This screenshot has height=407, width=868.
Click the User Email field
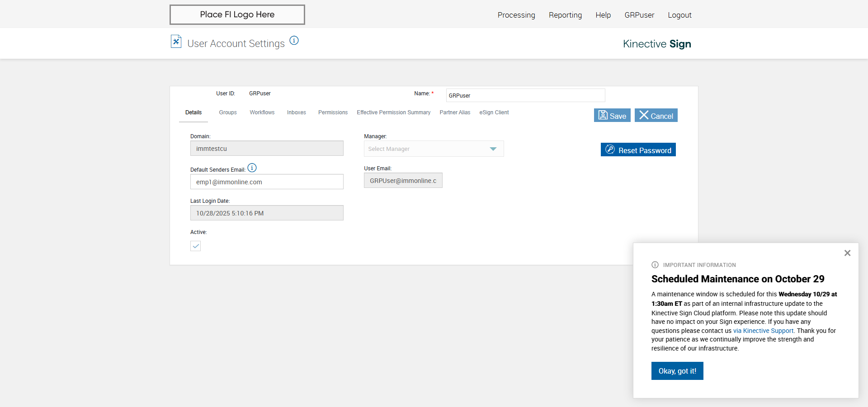pos(403,180)
